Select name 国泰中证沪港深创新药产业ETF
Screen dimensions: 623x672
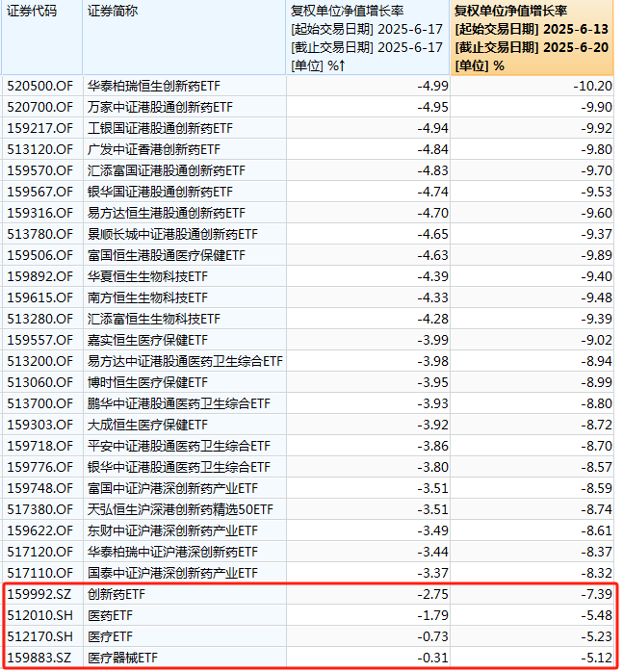click(172, 573)
